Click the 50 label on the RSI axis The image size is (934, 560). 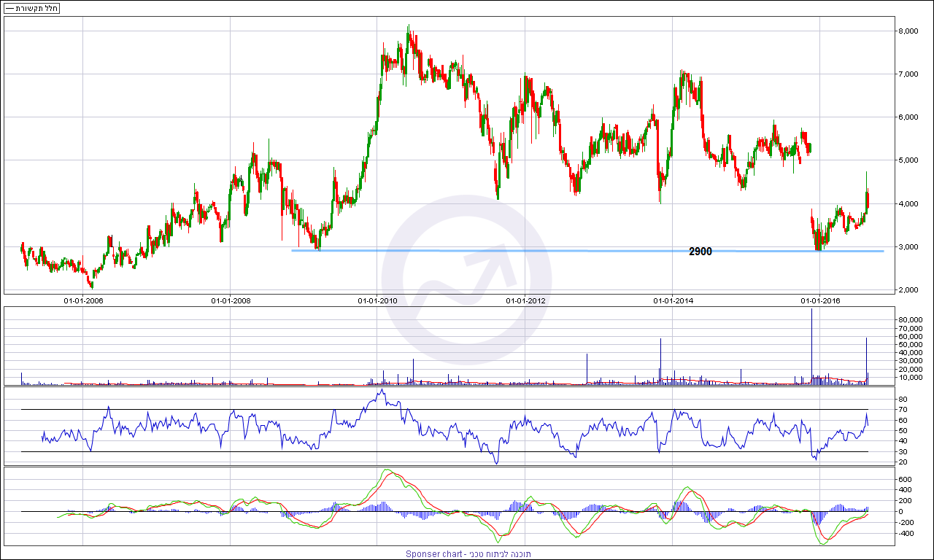pyautogui.click(x=903, y=431)
